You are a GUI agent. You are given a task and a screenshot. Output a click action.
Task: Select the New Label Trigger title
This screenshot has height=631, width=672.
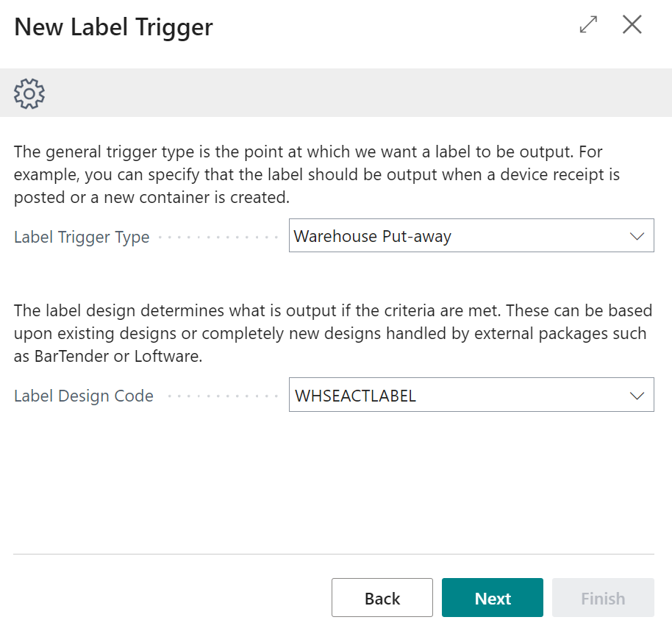[112, 26]
